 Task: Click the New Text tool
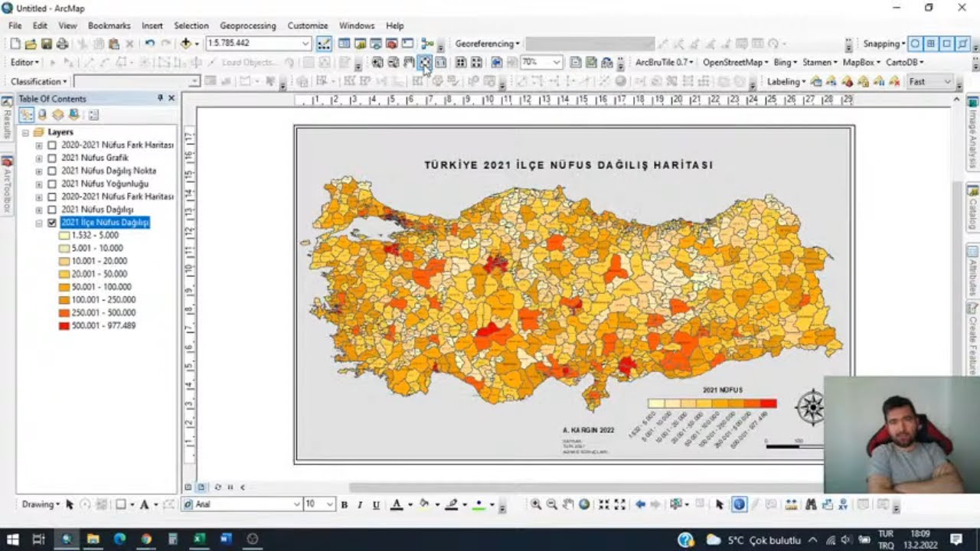[144, 504]
